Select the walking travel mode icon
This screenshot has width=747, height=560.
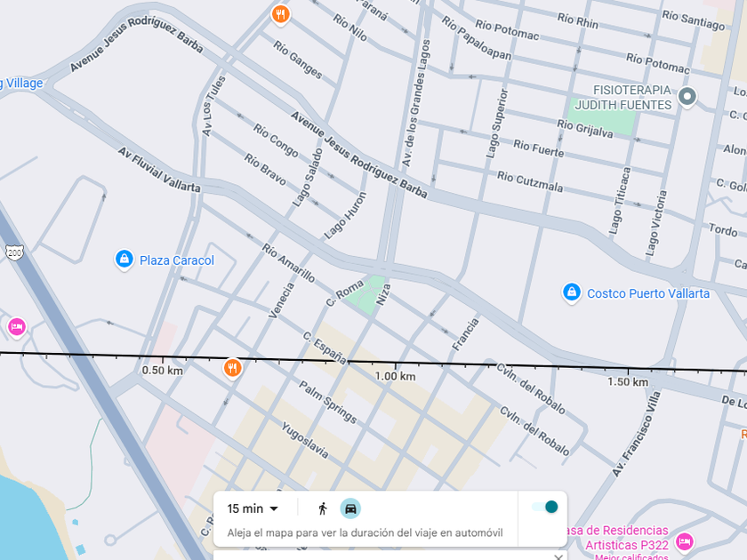(x=323, y=508)
